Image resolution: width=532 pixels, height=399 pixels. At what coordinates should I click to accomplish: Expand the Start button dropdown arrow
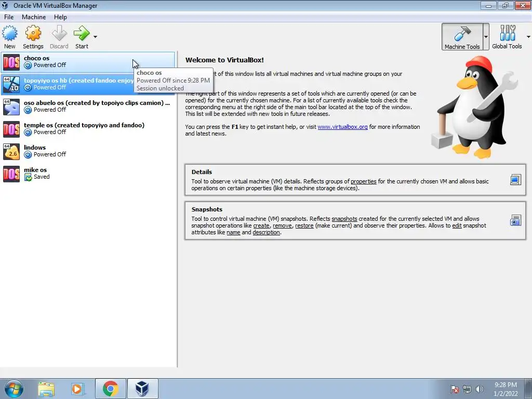point(96,37)
